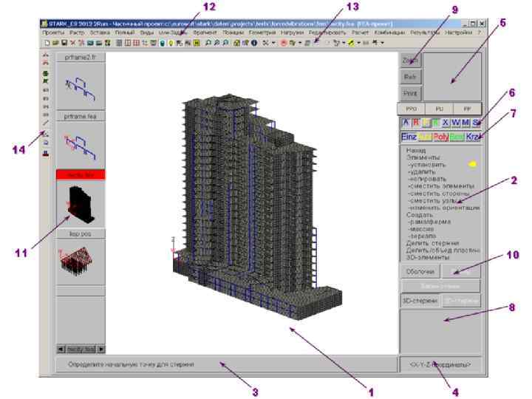Click the bottom red icon in left toolbar

[46, 154]
